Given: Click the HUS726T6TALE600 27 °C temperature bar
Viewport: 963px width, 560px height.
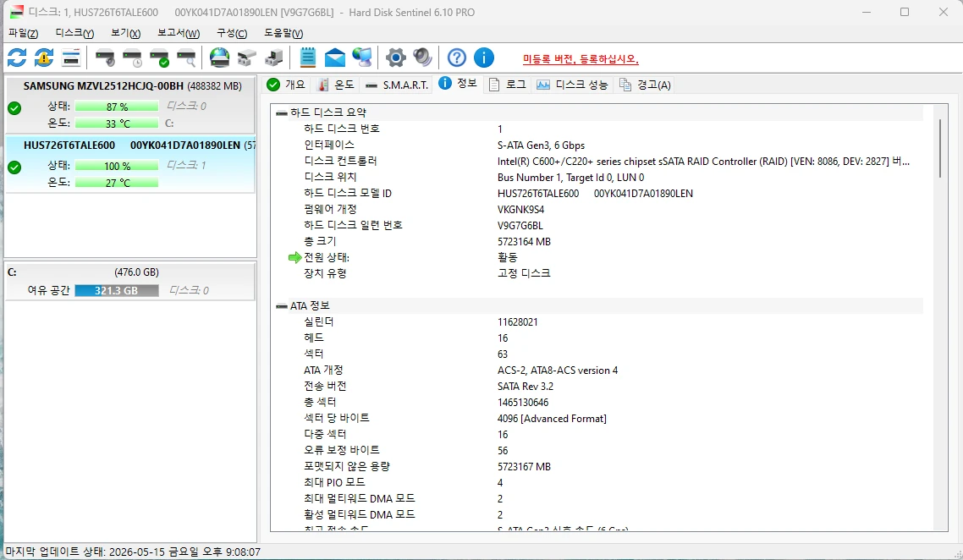Looking at the screenshot, I should click(x=117, y=183).
